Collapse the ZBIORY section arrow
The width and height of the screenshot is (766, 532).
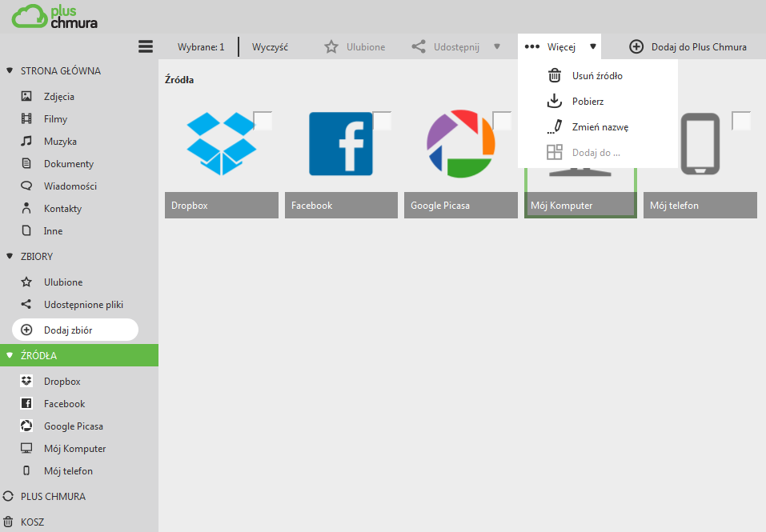pyautogui.click(x=10, y=256)
